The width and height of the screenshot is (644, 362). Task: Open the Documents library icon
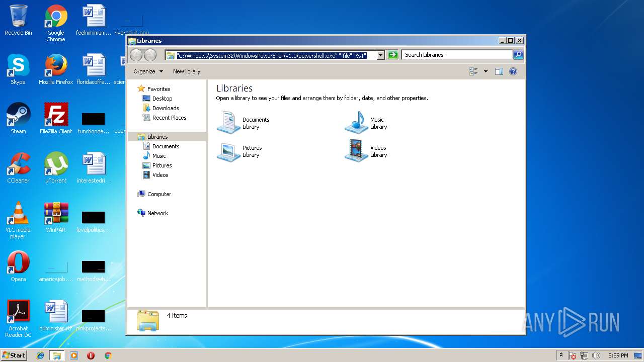tap(228, 123)
